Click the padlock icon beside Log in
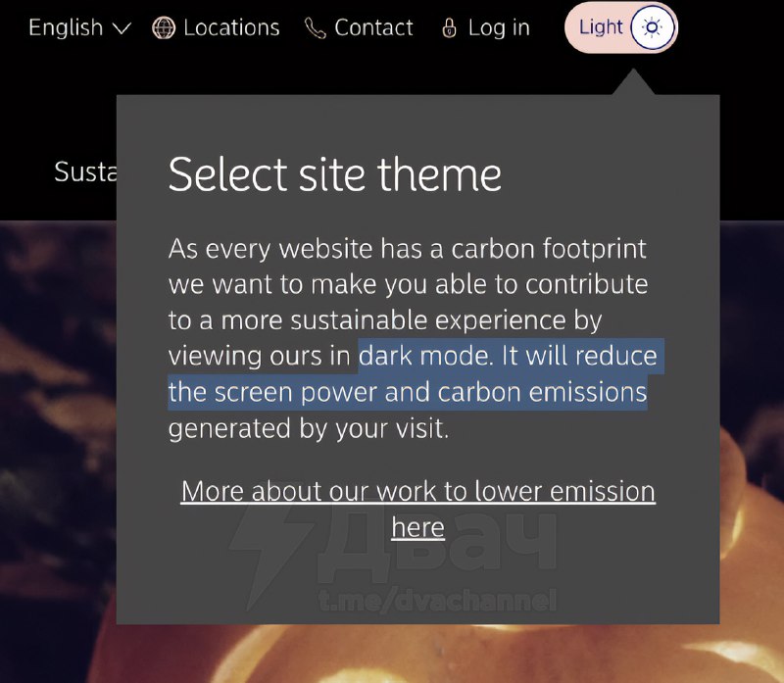Screen dimensions: 784x683 450,28
